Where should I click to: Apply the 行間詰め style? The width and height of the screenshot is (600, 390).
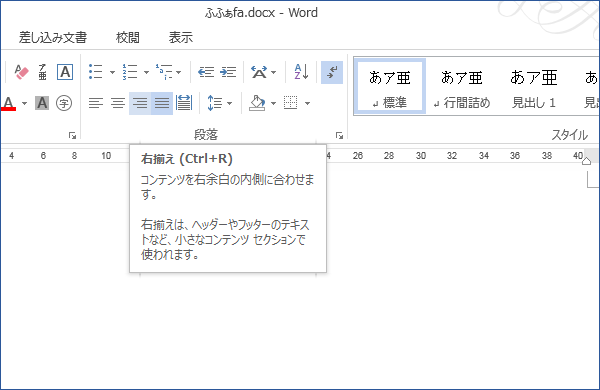point(461,87)
